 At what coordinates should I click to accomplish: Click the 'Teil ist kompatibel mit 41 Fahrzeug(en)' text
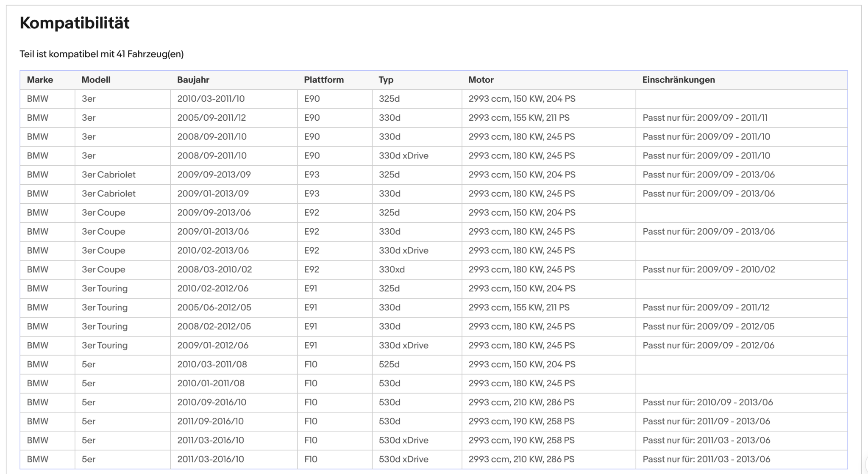(102, 54)
